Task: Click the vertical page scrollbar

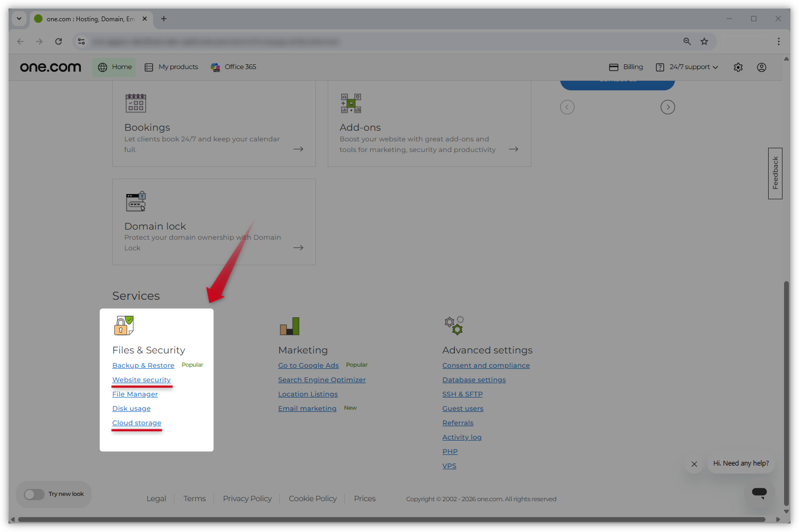Action: coord(786,393)
